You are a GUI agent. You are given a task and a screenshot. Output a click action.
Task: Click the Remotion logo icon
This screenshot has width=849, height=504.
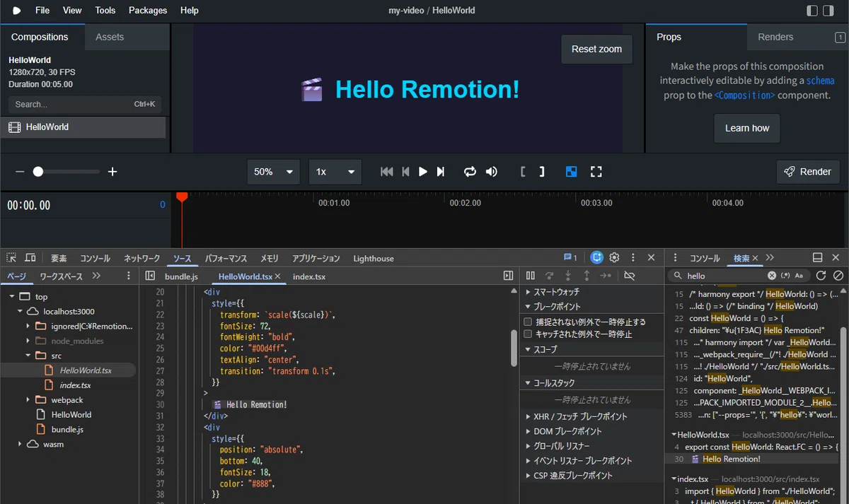16,11
